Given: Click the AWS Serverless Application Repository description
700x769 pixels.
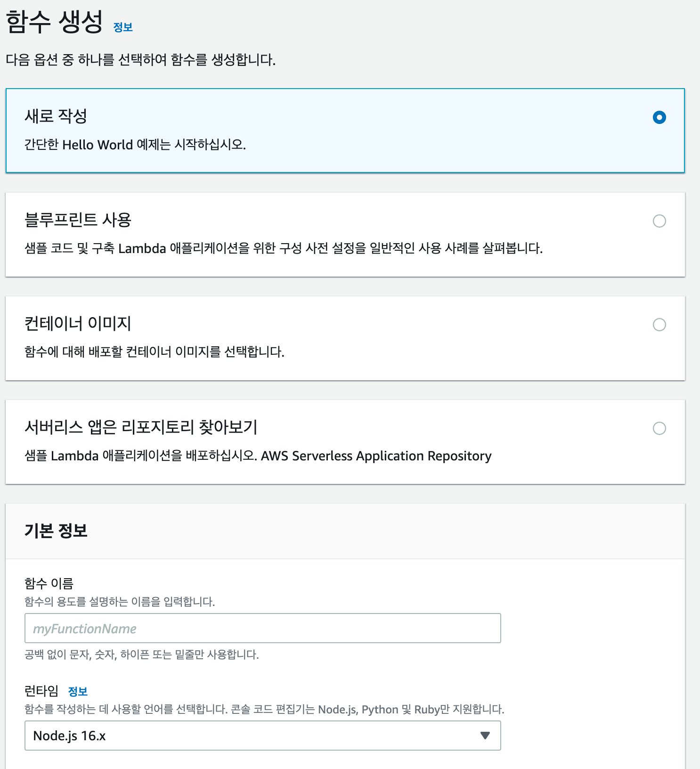Looking at the screenshot, I should pyautogui.click(x=258, y=456).
